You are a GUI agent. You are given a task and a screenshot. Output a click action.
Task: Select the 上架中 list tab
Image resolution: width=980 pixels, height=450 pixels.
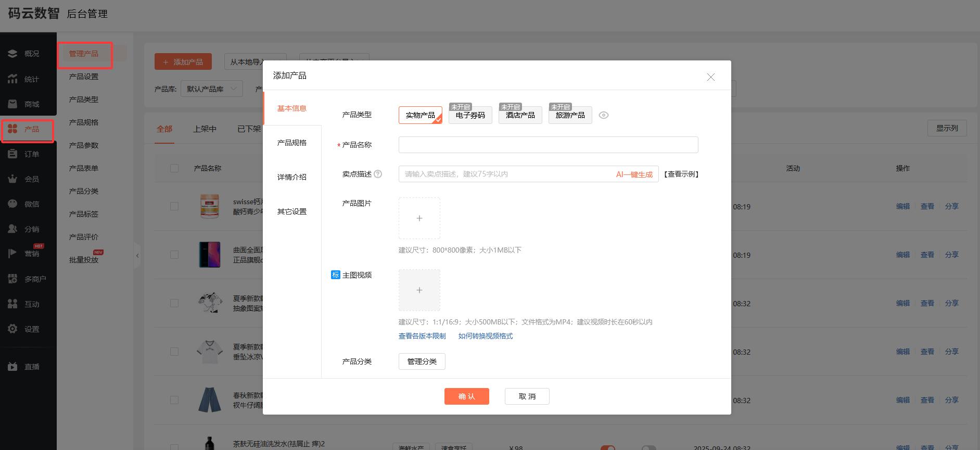point(205,129)
